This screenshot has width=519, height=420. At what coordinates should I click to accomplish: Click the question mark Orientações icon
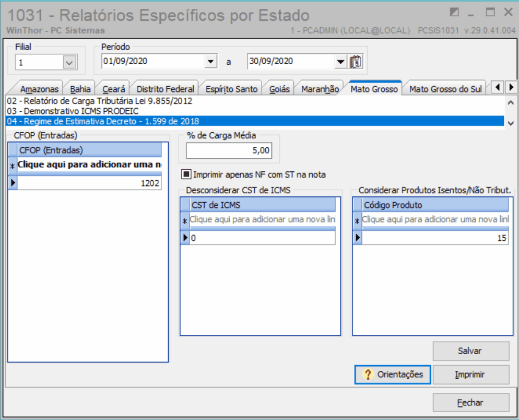point(368,374)
